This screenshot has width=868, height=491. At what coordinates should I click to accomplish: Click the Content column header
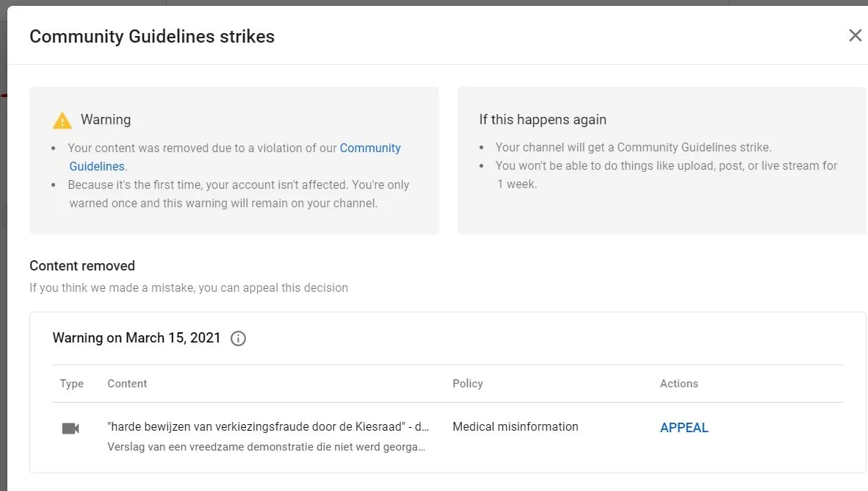point(127,384)
